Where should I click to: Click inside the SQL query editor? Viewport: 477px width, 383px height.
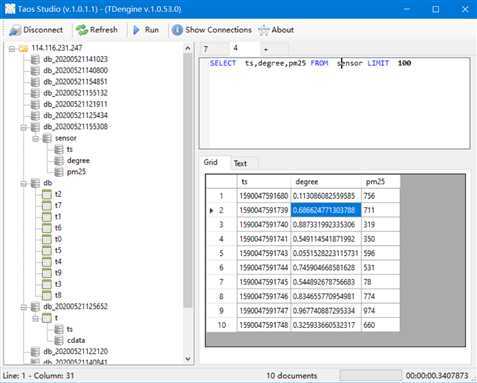(x=335, y=103)
